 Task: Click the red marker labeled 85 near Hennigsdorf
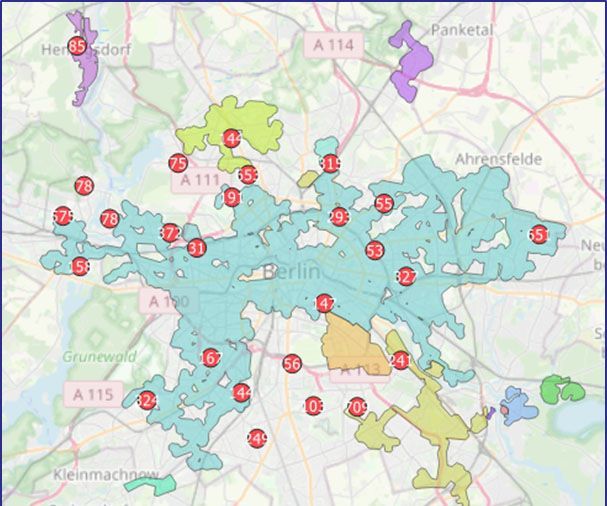click(77, 45)
